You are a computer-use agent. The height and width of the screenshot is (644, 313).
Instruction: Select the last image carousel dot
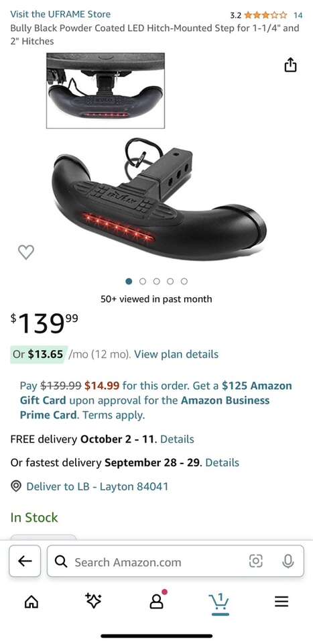[x=184, y=281]
